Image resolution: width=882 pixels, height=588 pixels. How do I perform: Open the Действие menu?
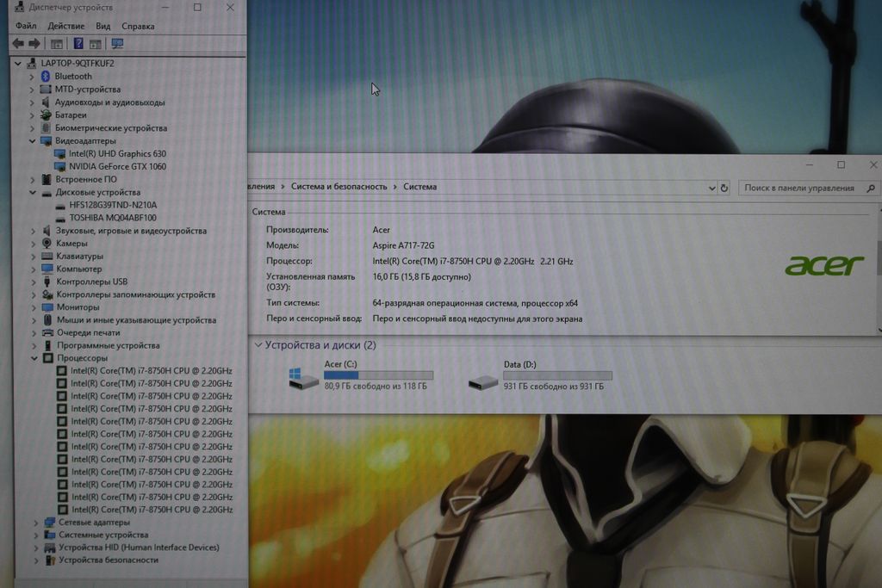point(66,26)
